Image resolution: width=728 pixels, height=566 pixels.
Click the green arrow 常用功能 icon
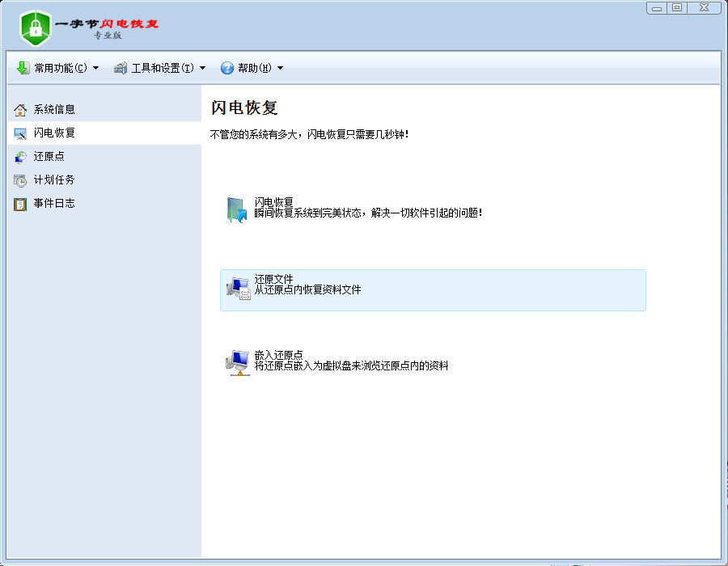click(23, 68)
